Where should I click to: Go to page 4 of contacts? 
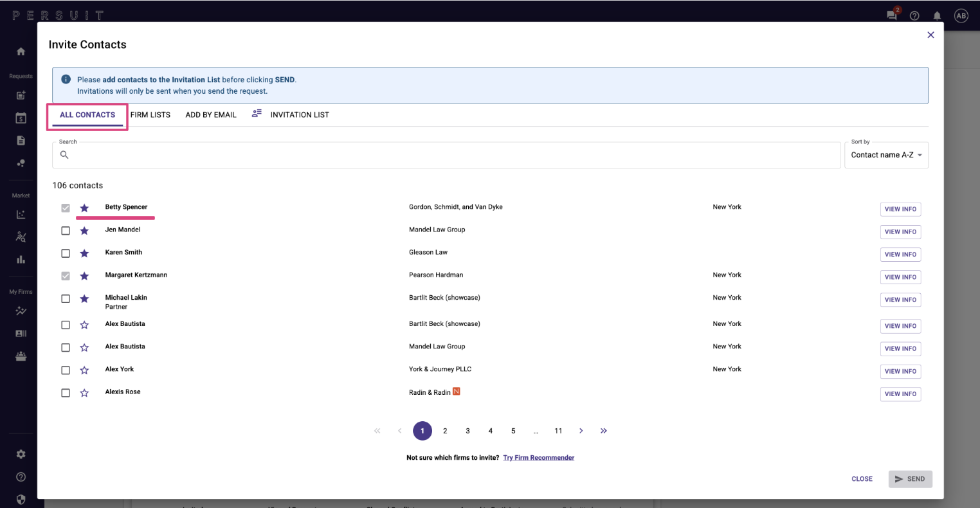coord(490,431)
